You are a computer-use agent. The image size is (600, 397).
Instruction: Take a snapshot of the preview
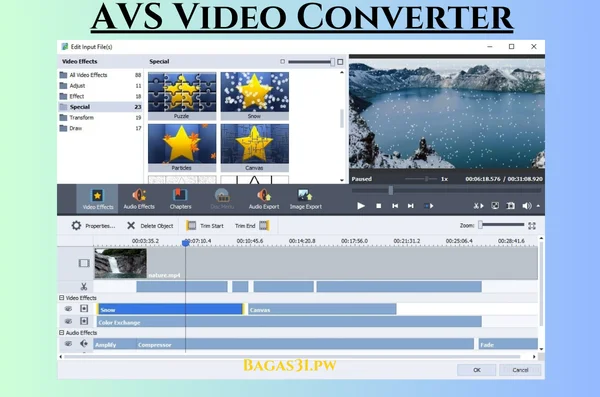[x=510, y=206]
